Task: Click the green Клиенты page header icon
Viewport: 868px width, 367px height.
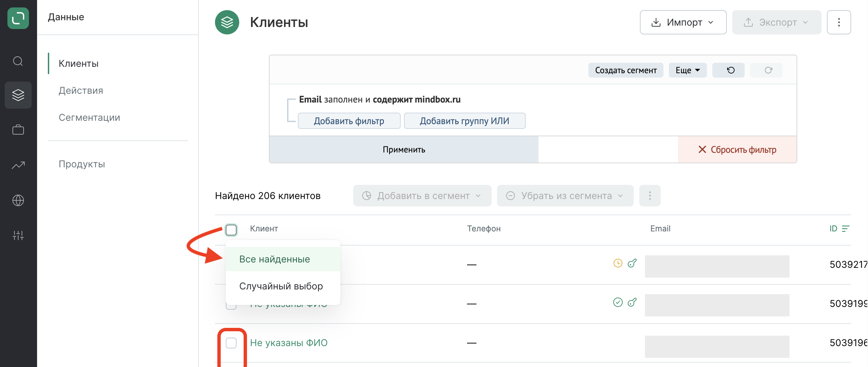Action: [227, 22]
